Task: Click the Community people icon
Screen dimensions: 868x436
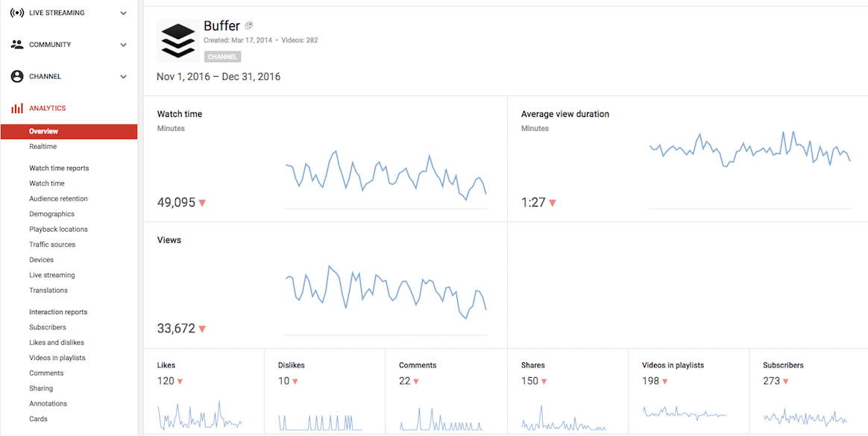Action: click(16, 44)
